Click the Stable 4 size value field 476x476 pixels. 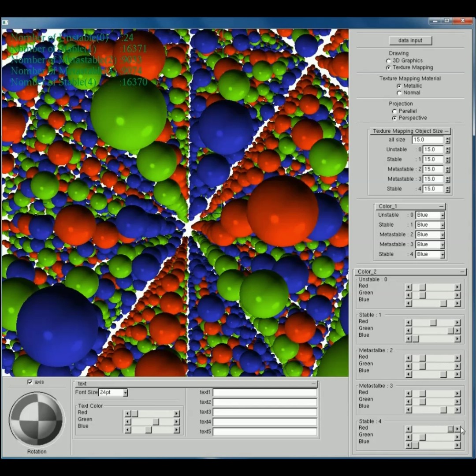pos(432,189)
